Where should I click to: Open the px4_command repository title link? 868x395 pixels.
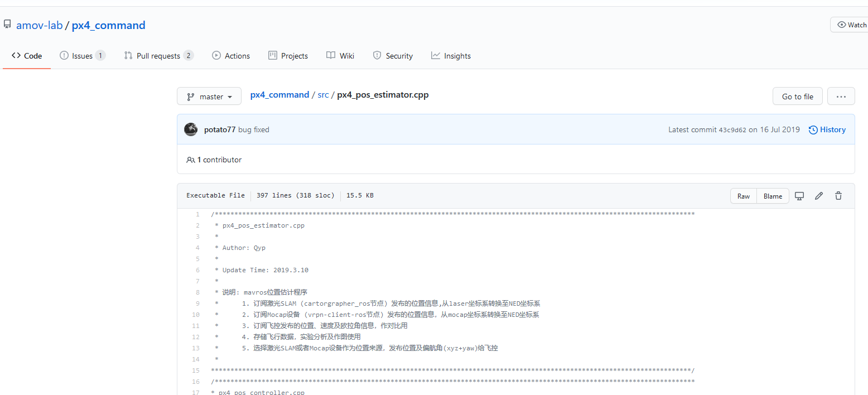[109, 25]
